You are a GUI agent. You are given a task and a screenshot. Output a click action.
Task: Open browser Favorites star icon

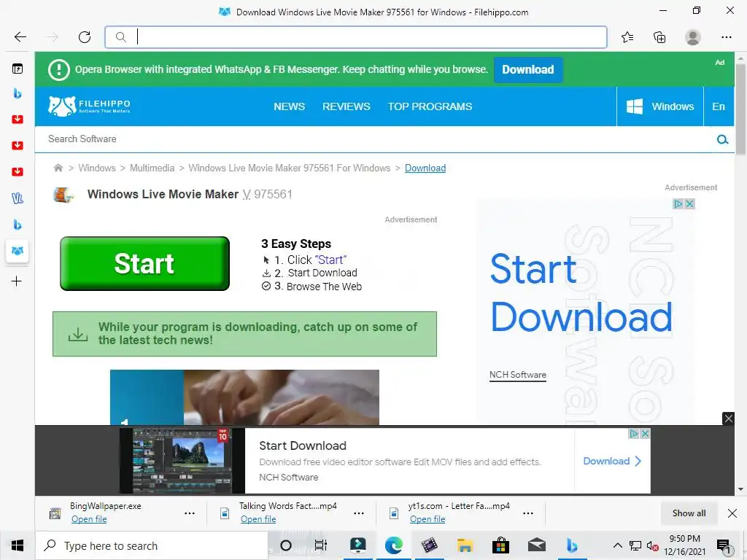[x=627, y=36]
